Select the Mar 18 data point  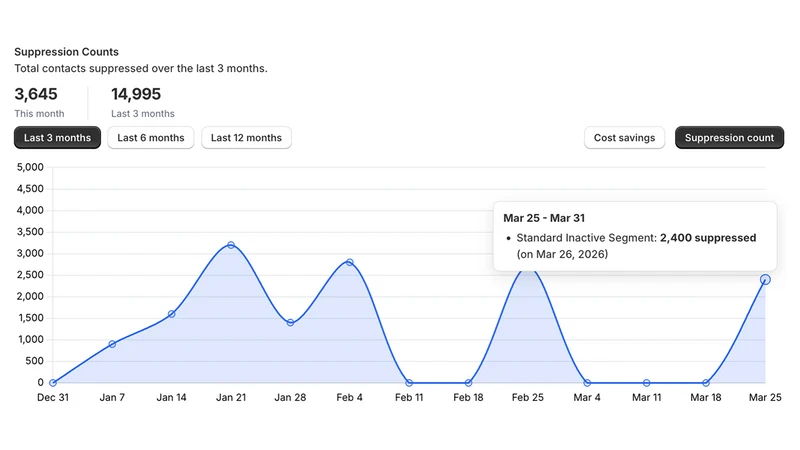click(x=706, y=383)
